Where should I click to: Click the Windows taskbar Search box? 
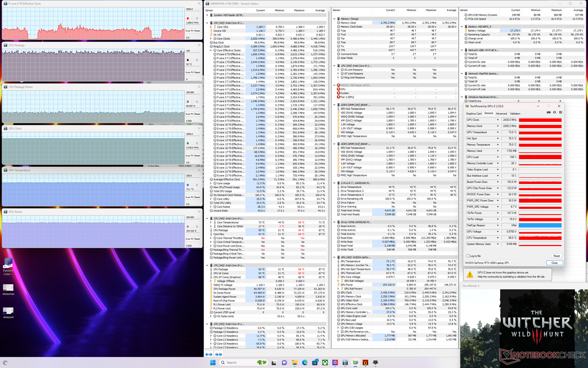point(243,362)
